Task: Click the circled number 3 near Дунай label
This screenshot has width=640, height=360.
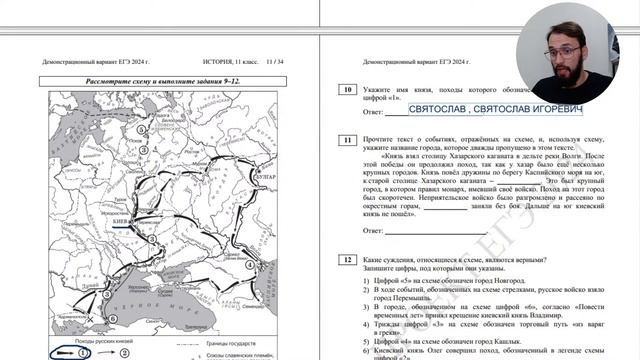Action: pos(107,294)
